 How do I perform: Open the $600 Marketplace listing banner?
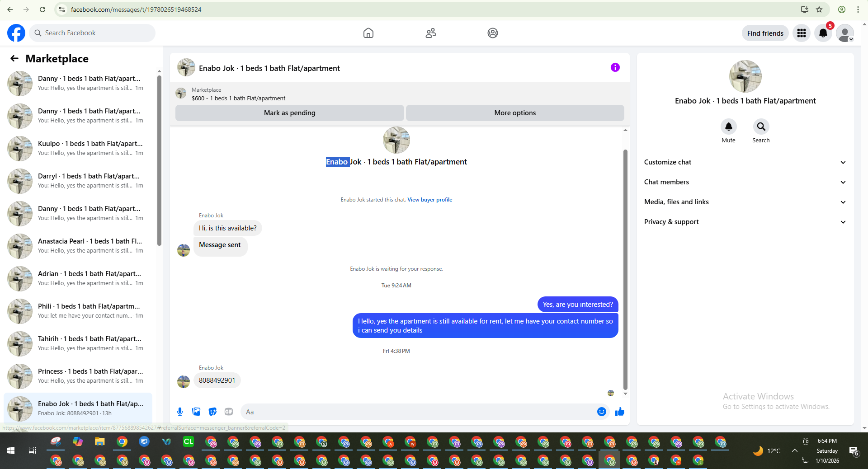click(x=400, y=94)
